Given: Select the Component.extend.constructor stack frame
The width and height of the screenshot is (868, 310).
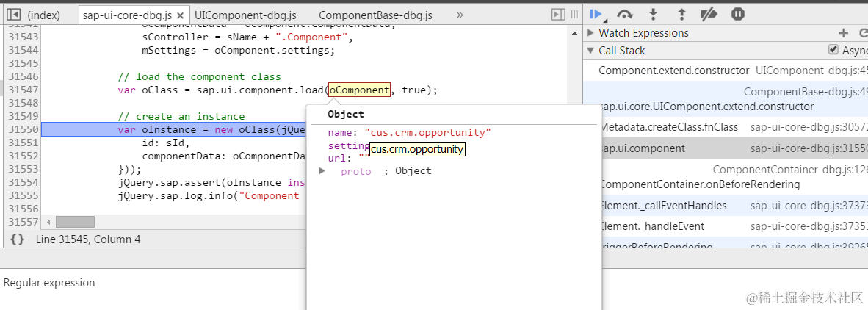Looking at the screenshot, I should tap(673, 71).
